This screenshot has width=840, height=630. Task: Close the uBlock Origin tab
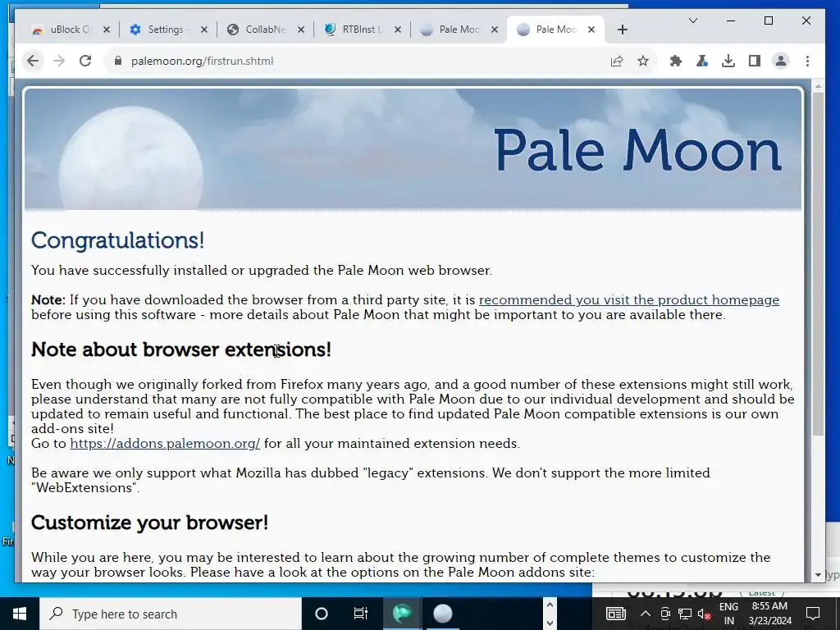pos(107,30)
